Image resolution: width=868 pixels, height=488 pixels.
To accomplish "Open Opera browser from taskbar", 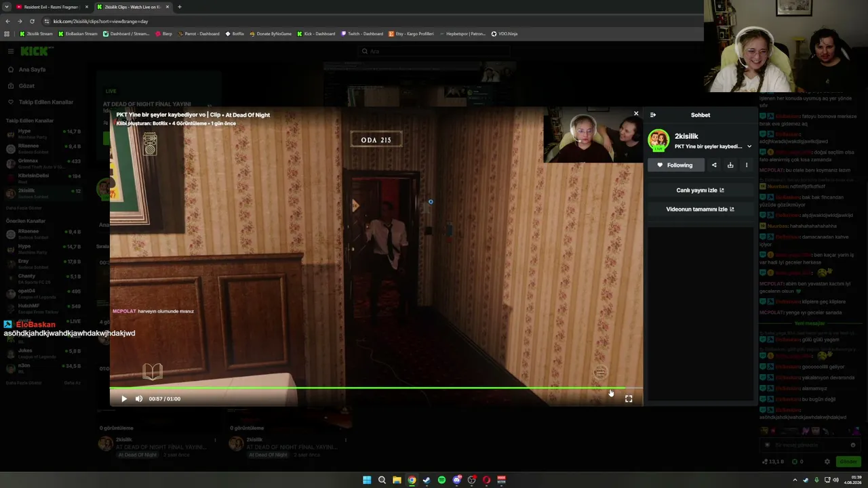I will point(486,480).
